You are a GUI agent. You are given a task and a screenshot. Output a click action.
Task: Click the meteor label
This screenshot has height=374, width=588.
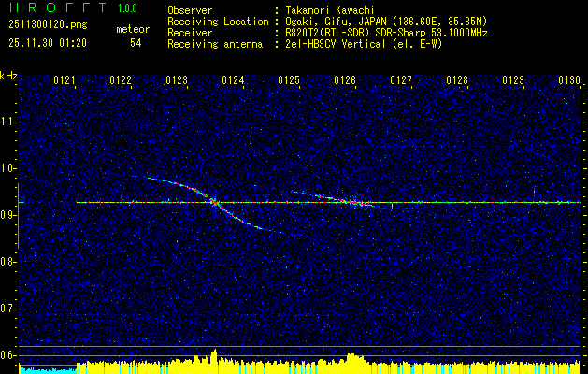[133, 29]
